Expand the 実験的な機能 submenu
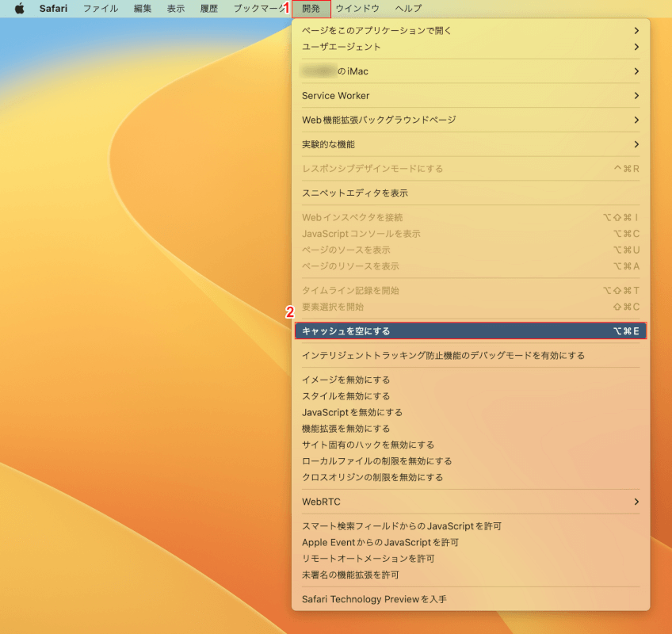 click(471, 144)
